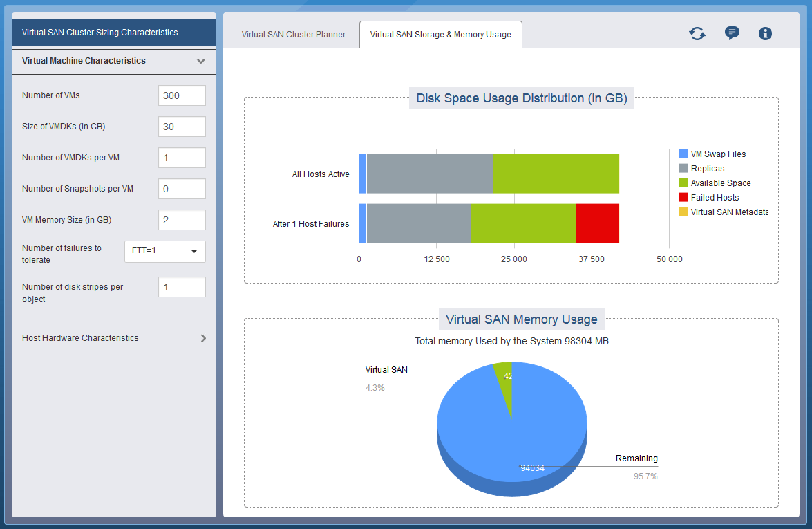Click Number of disk stripes per object field
Screen dimensions: 812x529
pos(182,287)
